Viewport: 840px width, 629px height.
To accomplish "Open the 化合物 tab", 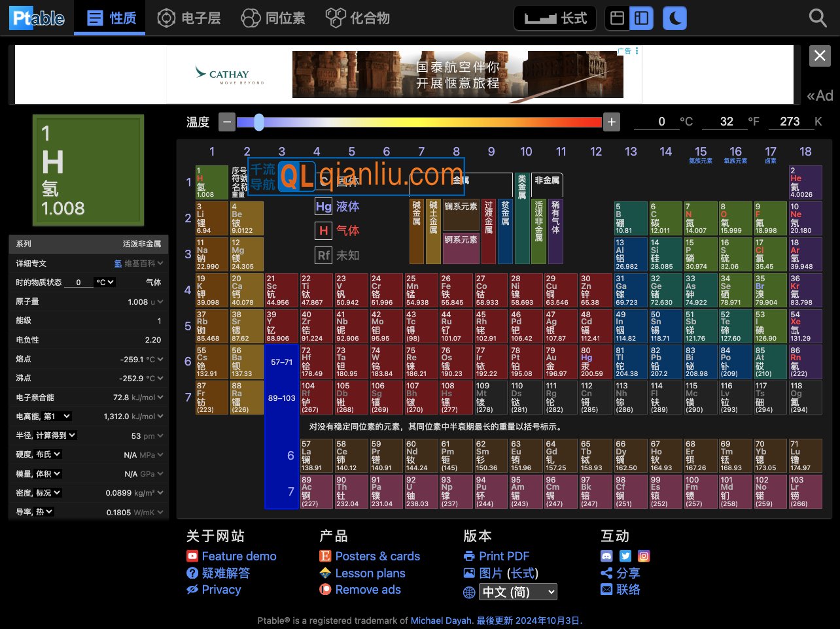I will coord(358,18).
